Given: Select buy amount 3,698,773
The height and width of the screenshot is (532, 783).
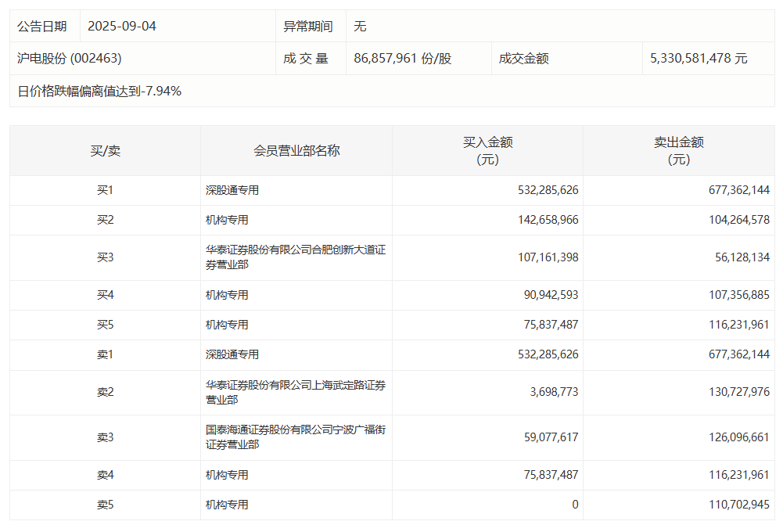Looking at the screenshot, I should pyautogui.click(x=554, y=392).
